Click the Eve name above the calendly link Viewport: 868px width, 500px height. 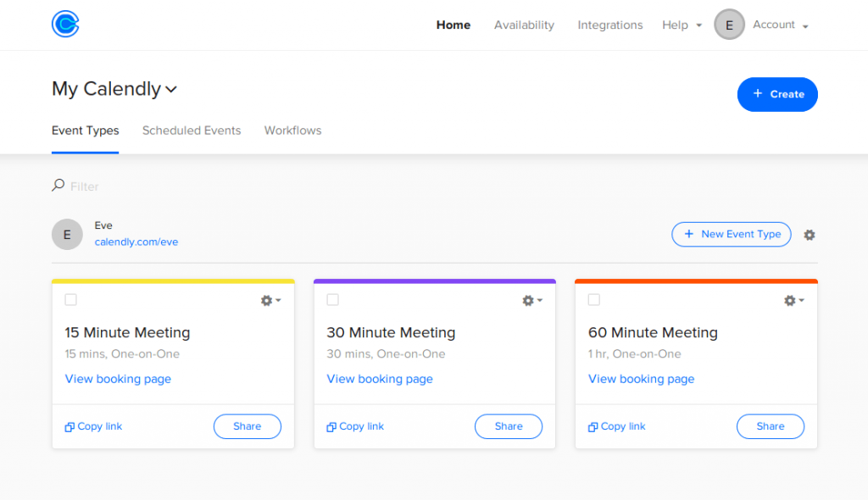103,225
